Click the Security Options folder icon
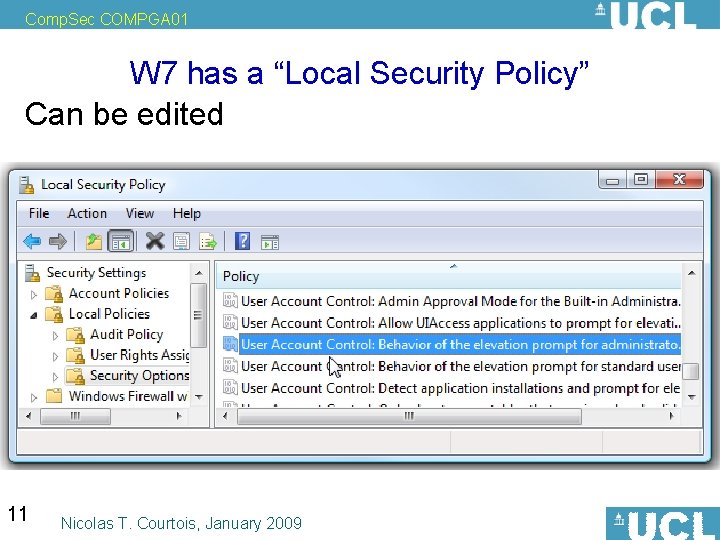Image resolution: width=720 pixels, height=540 pixels. point(75,376)
